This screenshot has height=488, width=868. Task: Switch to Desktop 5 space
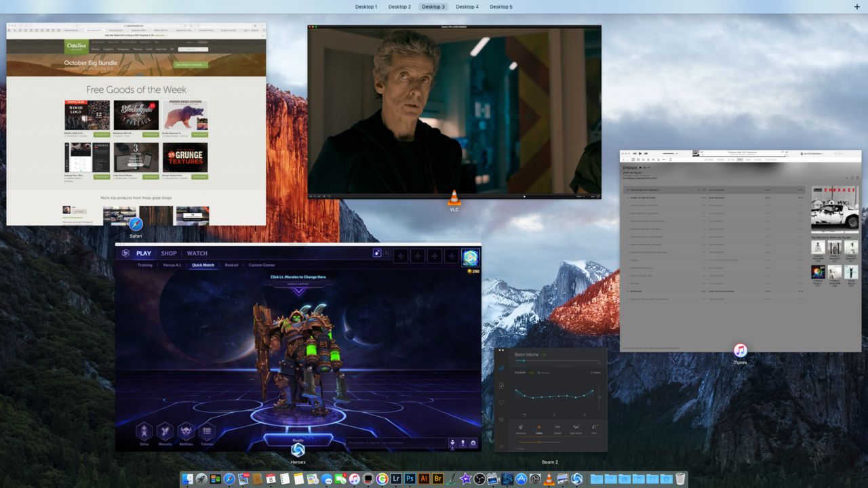click(x=501, y=7)
